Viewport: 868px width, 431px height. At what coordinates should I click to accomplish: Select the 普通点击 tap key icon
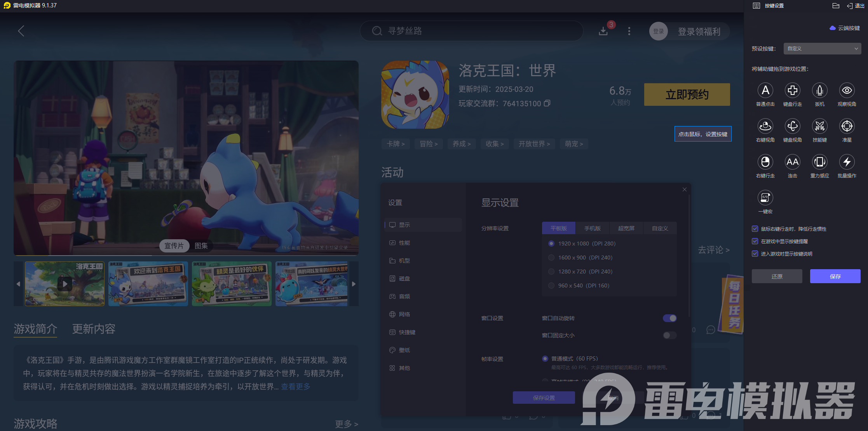pyautogui.click(x=765, y=91)
